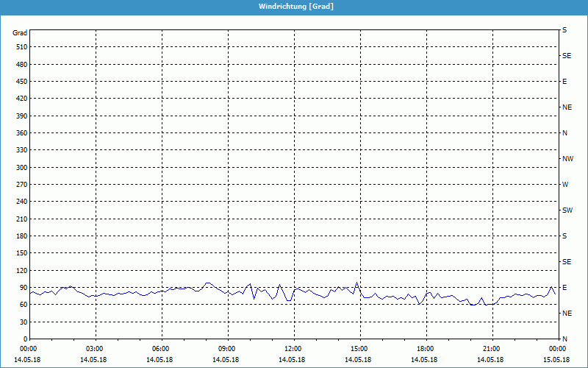This screenshot has width=588, height=368.
Task: Click the W compass direction label
Action: [564, 185]
